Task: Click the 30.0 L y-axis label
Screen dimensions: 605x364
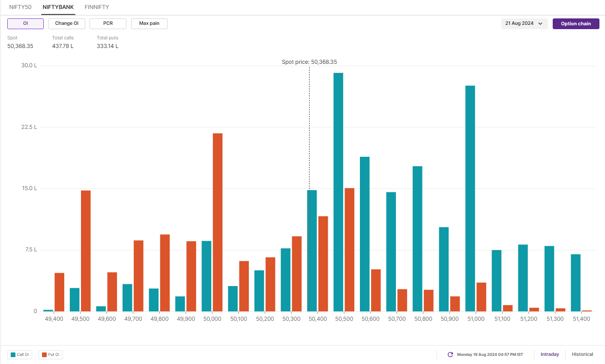Action: click(29, 66)
